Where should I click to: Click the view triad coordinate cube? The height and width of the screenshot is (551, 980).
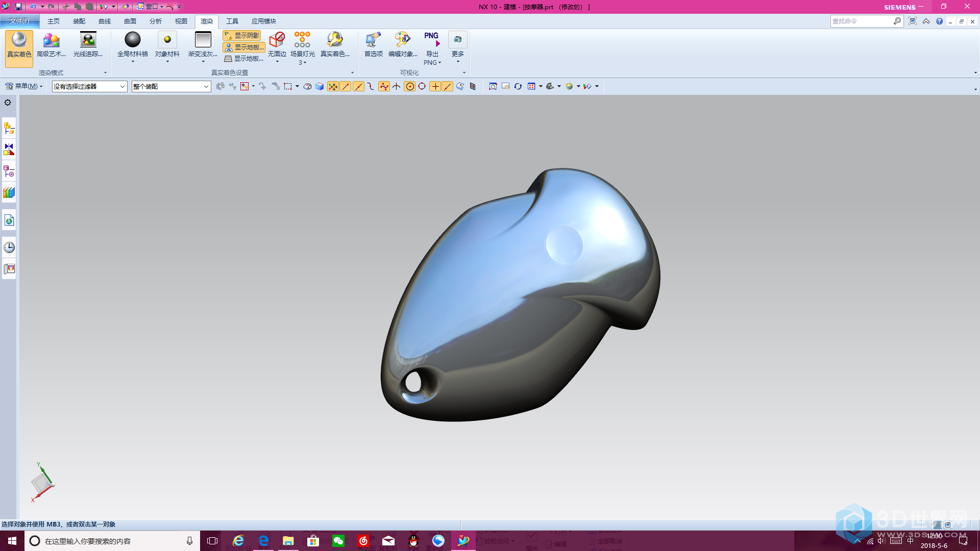[42, 482]
